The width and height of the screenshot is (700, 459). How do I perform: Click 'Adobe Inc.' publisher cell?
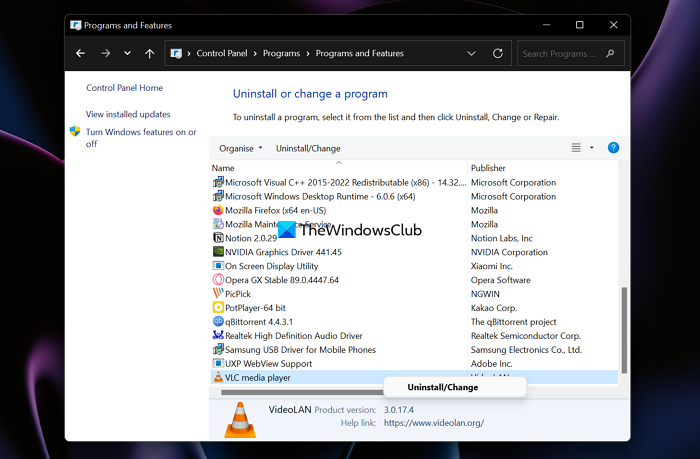pyautogui.click(x=491, y=363)
